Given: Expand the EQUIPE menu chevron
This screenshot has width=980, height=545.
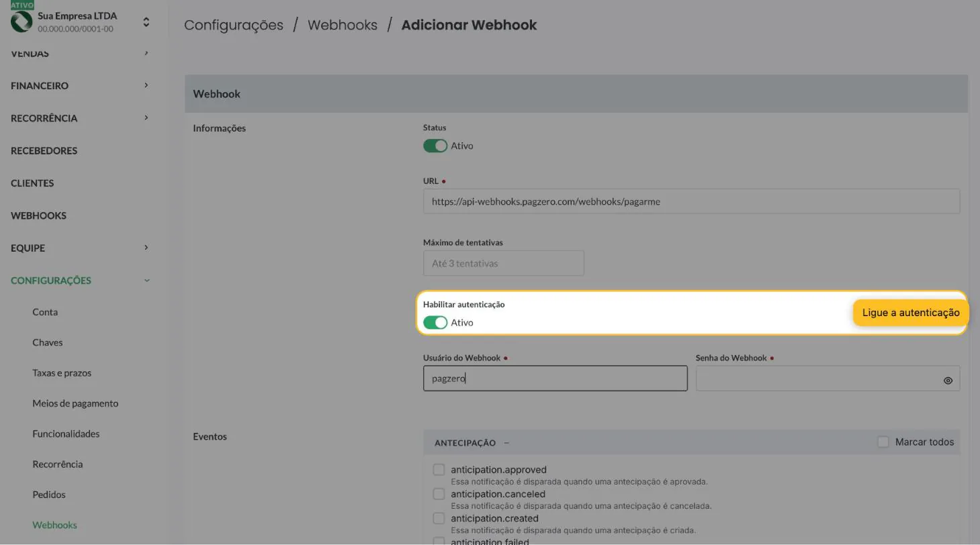Looking at the screenshot, I should pyautogui.click(x=146, y=248).
